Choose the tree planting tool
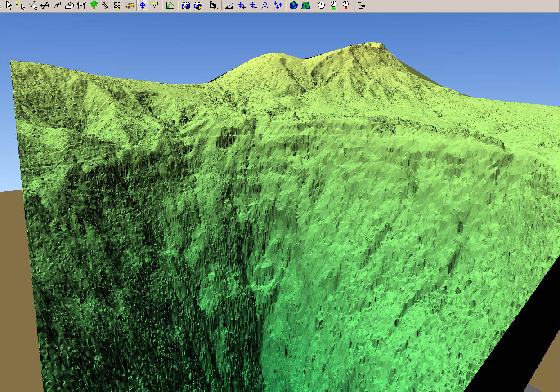This screenshot has height=392, width=560. (x=94, y=6)
